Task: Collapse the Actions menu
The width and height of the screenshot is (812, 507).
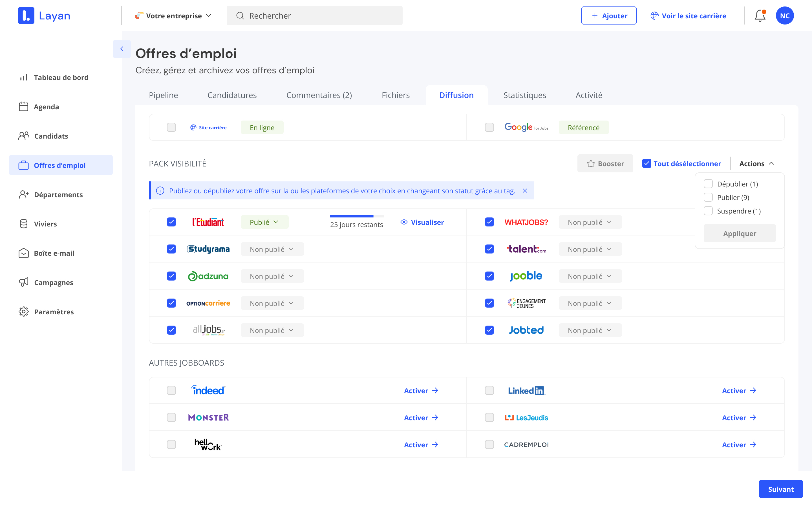Action: point(756,164)
